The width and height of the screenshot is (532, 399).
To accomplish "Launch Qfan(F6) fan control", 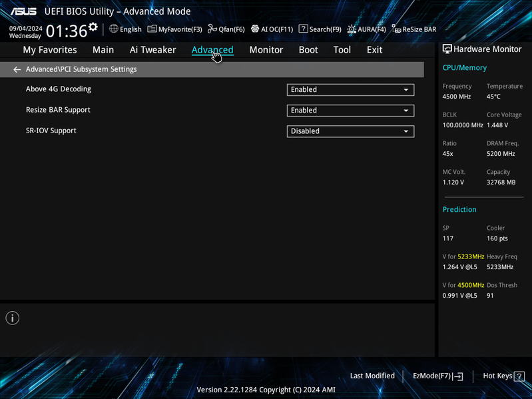I will (x=226, y=29).
